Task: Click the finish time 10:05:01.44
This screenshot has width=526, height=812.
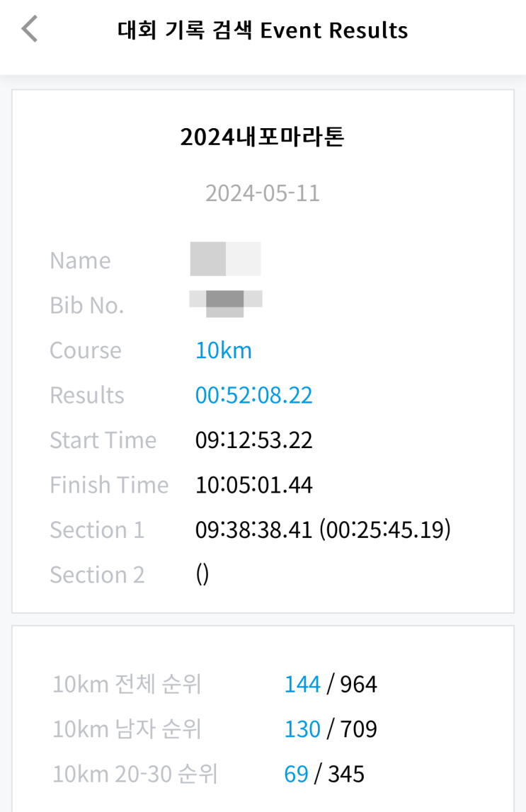Action: coord(253,485)
